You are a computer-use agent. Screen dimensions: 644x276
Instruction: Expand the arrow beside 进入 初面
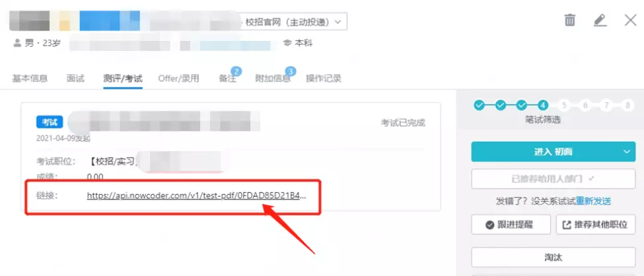tap(627, 152)
